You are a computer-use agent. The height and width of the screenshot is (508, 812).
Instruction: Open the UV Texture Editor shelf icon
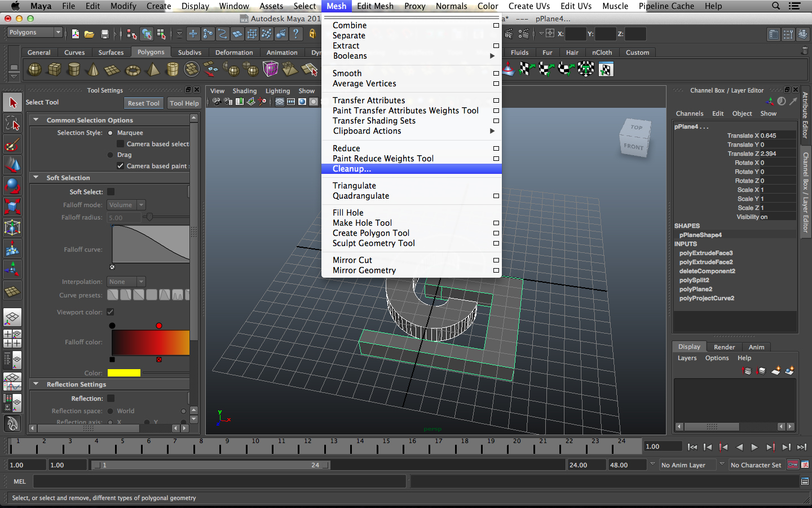[x=606, y=69]
